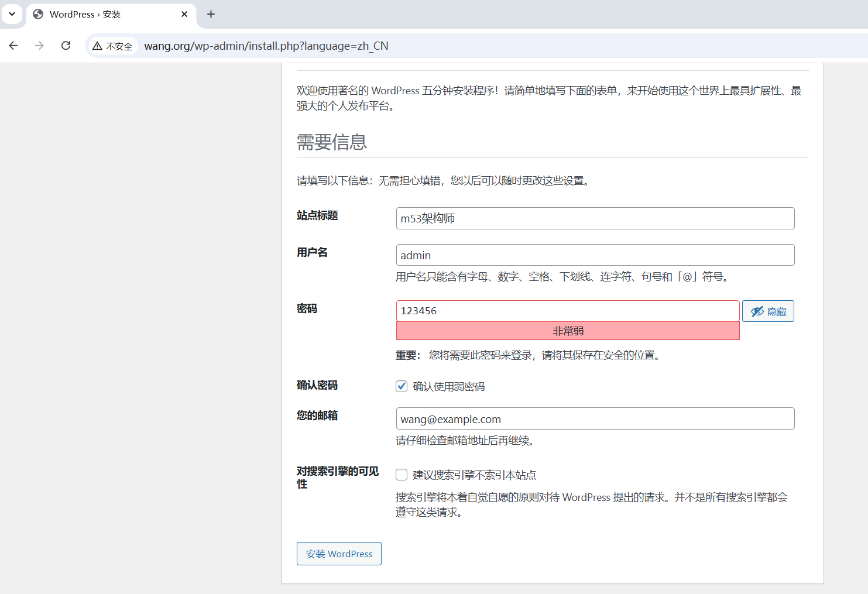Click the 安装 WordPress button

click(339, 554)
